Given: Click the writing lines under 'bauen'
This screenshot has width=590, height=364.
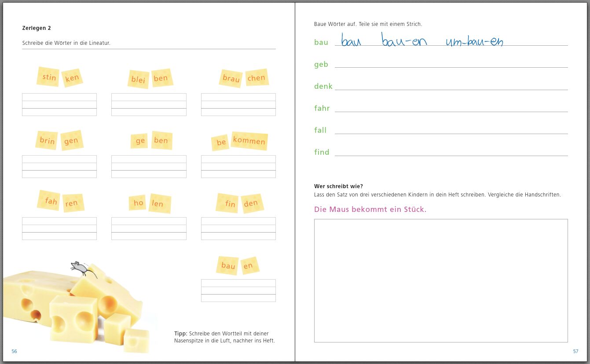Looking at the screenshot, I should coord(238,291).
